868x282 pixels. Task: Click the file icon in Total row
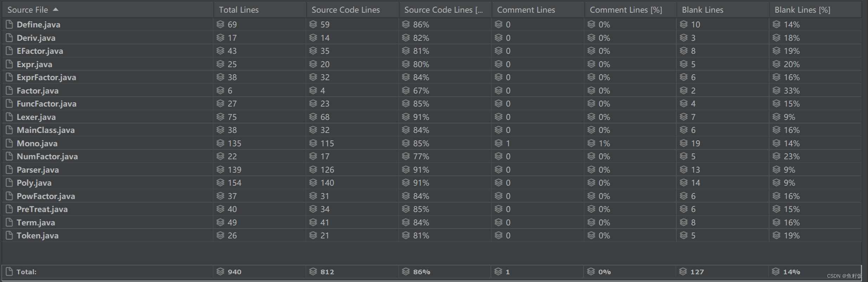tap(9, 271)
